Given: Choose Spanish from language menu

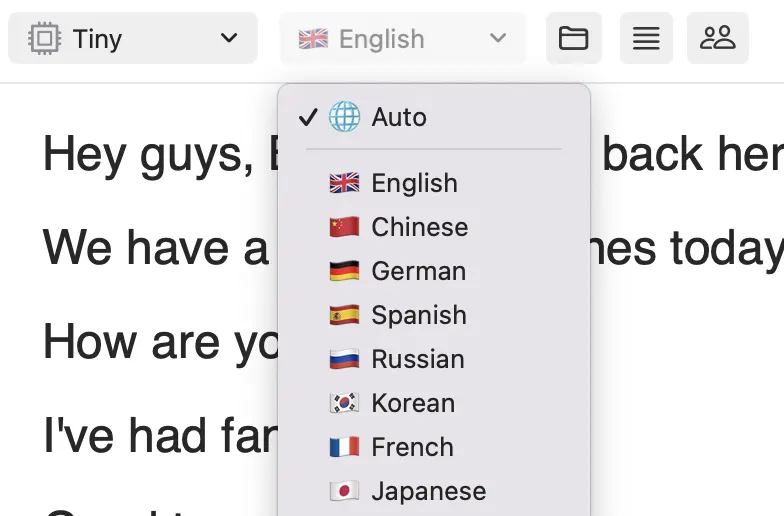Looking at the screenshot, I should coord(434,315).
